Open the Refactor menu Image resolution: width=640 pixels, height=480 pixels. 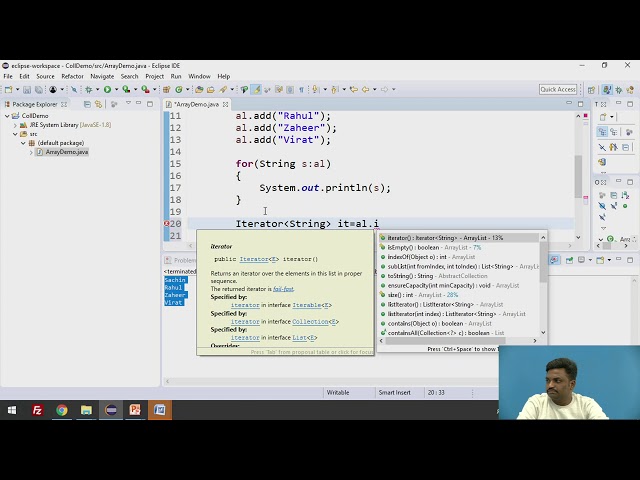click(x=72, y=76)
